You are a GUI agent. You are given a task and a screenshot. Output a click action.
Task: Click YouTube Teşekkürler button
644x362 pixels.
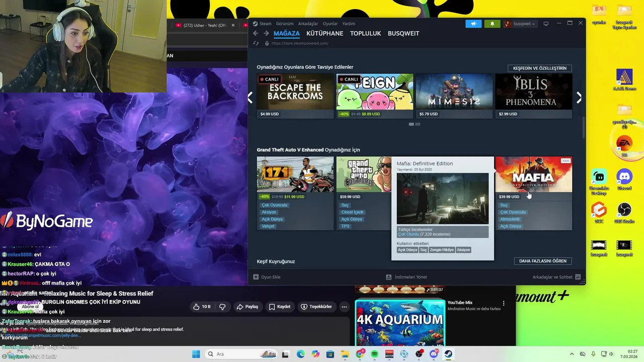click(x=316, y=307)
